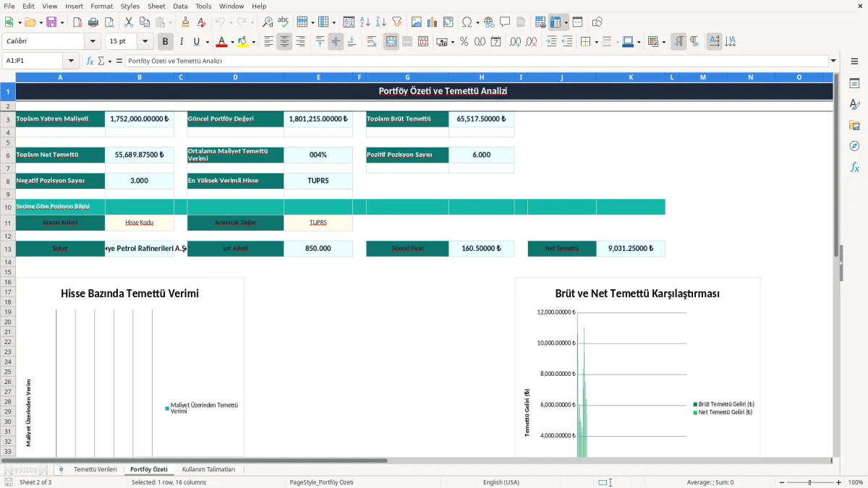This screenshot has width=868, height=488.
Task: Open the Data menu
Action: [x=180, y=6]
